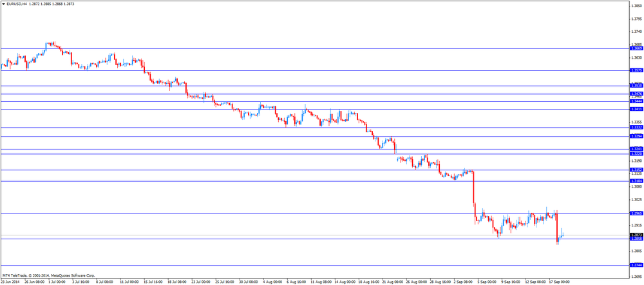644x285 pixels.
Task: Click the 1.2805 price scale value
Action: point(637,251)
